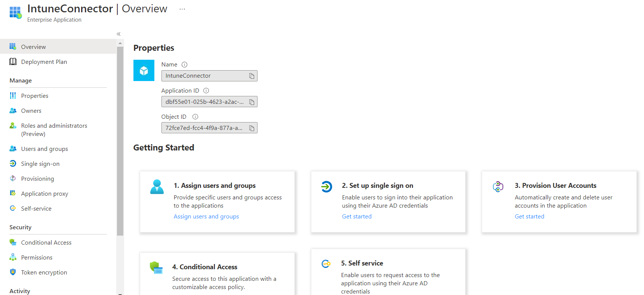Image resolution: width=644 pixels, height=295 pixels.
Task: Click the Single sign-on arrow icon
Action: pyautogui.click(x=13, y=164)
